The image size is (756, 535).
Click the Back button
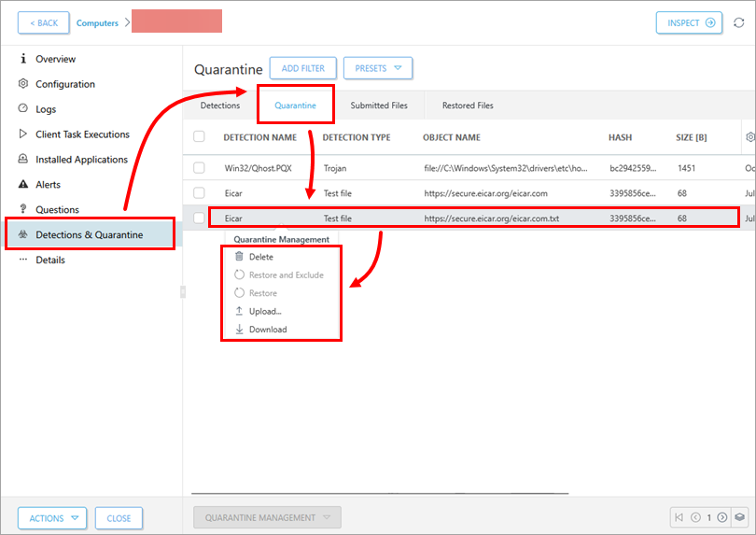[43, 22]
